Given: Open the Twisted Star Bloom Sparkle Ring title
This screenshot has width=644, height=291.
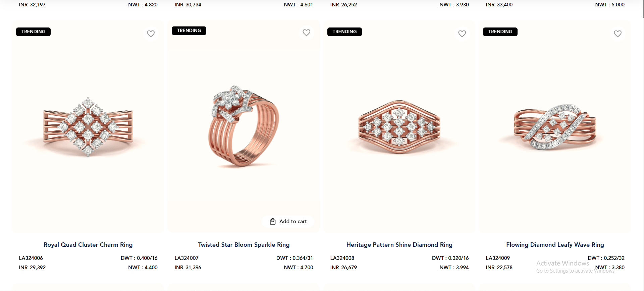Looking at the screenshot, I should 244,245.
